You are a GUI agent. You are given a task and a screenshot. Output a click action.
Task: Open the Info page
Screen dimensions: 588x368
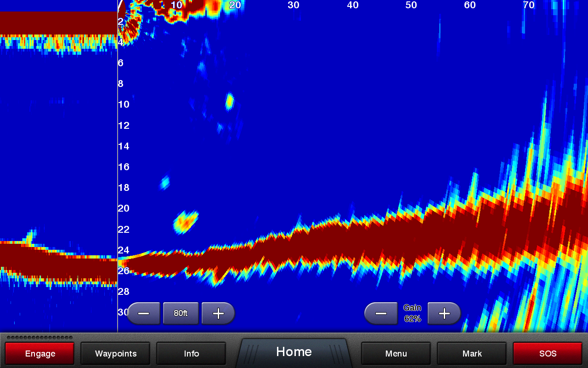191,354
